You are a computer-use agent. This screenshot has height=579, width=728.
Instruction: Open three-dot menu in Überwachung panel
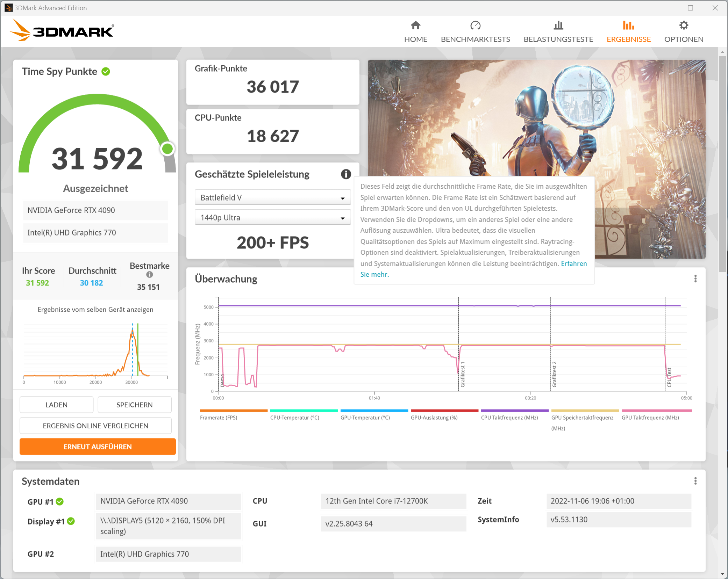point(695,278)
